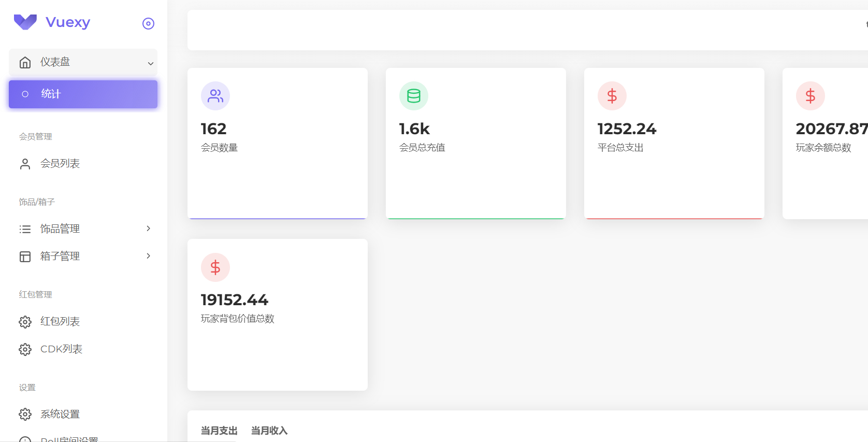
Task: Click the database icon on 会员总充值 card
Action: point(413,96)
